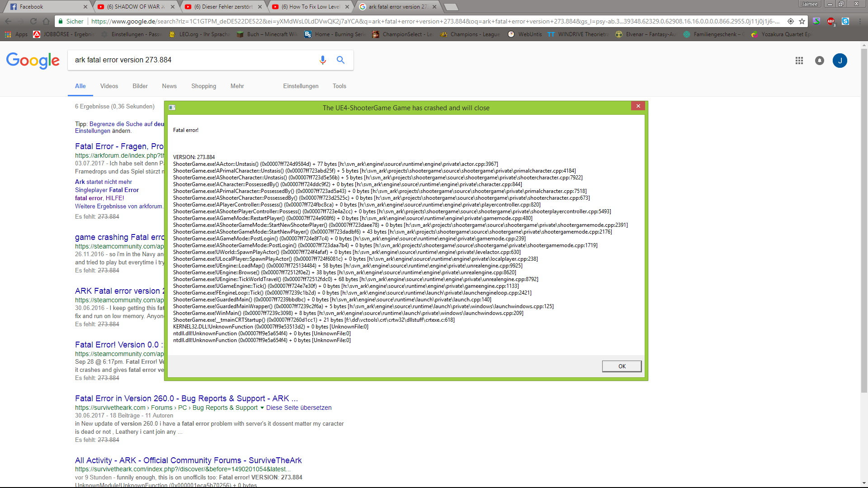Image resolution: width=868 pixels, height=488 pixels.
Task: Open search Tools options
Action: click(339, 86)
